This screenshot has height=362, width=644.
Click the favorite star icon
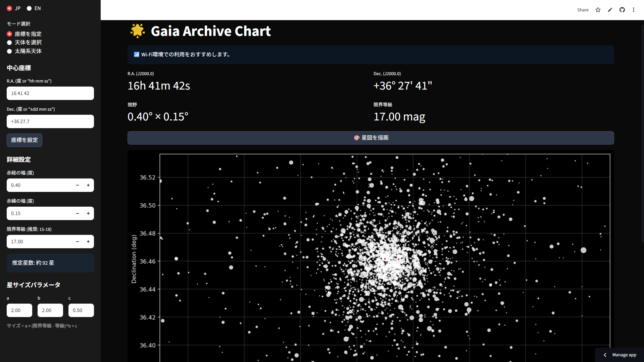click(598, 10)
